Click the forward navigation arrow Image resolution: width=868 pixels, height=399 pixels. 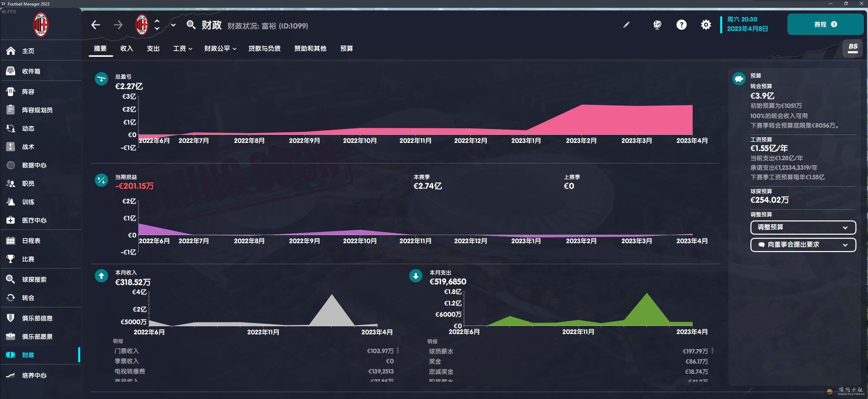tap(118, 25)
